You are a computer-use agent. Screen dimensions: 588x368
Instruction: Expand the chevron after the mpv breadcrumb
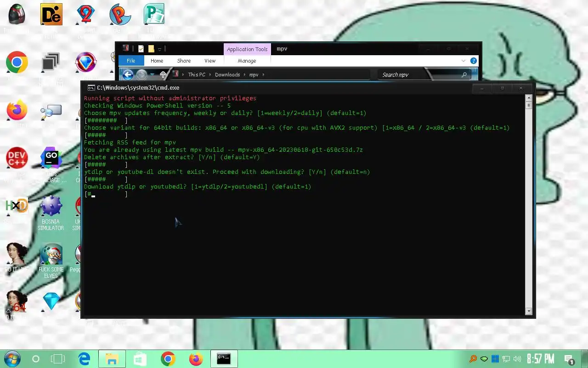pos(264,75)
